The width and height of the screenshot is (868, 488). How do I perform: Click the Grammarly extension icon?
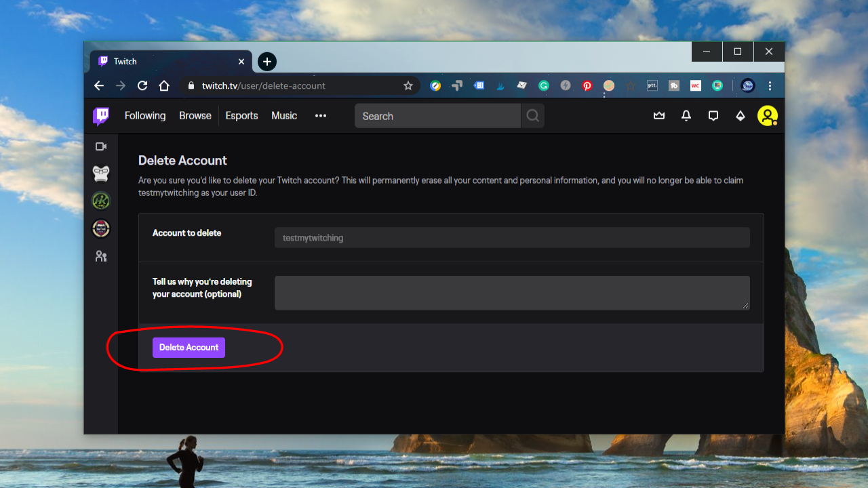click(544, 86)
